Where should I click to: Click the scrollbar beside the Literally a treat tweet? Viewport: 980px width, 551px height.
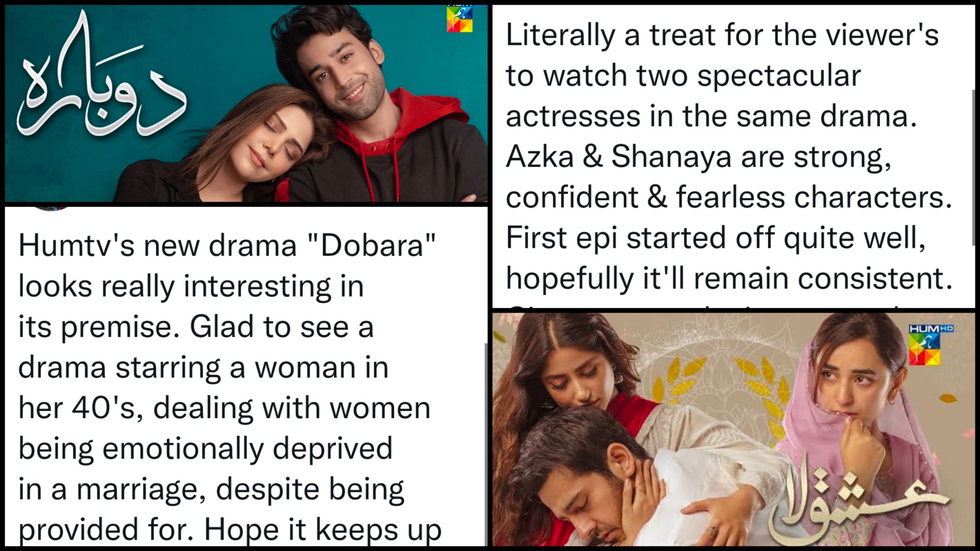pyautogui.click(x=973, y=168)
